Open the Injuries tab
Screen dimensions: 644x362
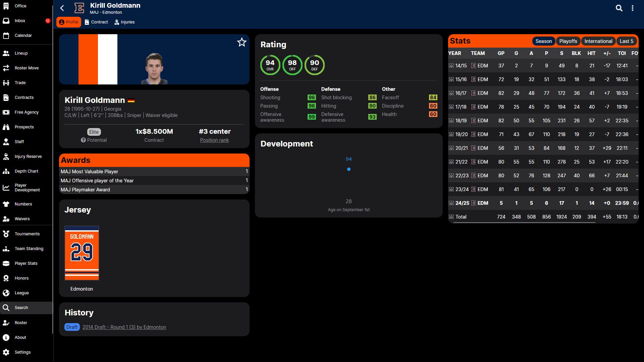tap(124, 22)
